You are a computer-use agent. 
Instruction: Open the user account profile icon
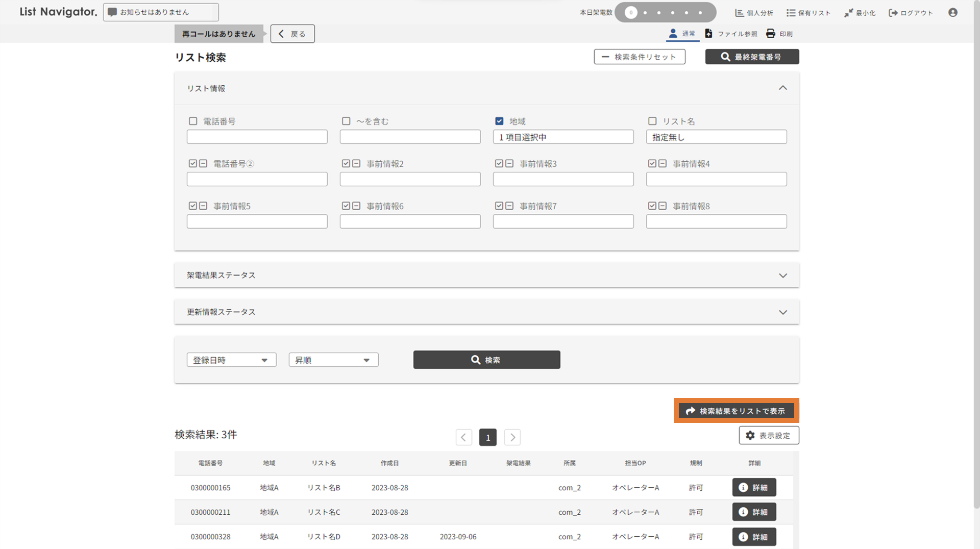952,13
